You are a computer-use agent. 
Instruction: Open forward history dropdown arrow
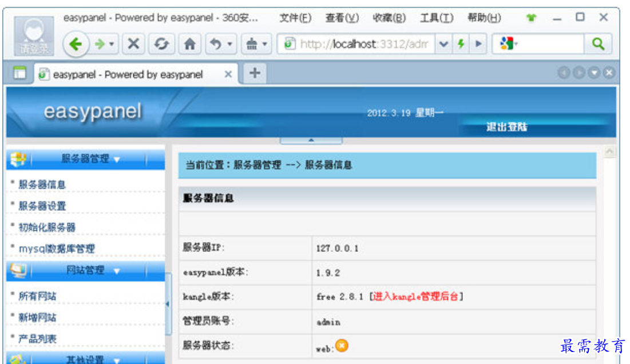[x=112, y=44]
